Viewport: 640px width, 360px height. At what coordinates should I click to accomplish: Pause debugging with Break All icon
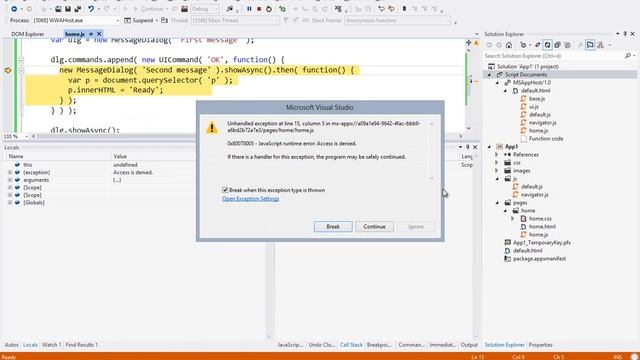(x=249, y=9)
